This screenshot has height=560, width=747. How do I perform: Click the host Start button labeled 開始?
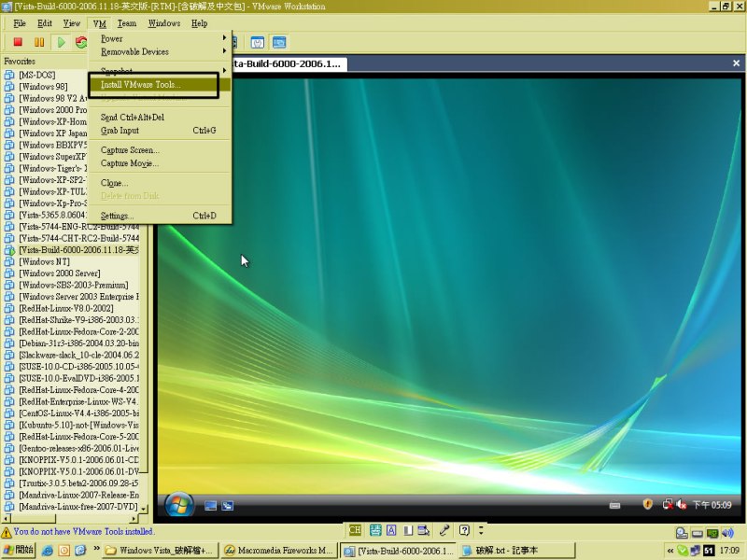coord(19,550)
